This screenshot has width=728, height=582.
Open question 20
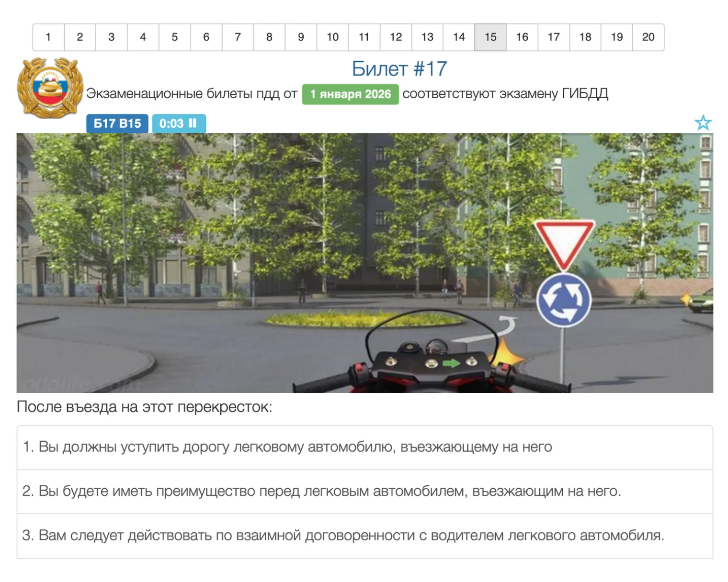pyautogui.click(x=648, y=37)
